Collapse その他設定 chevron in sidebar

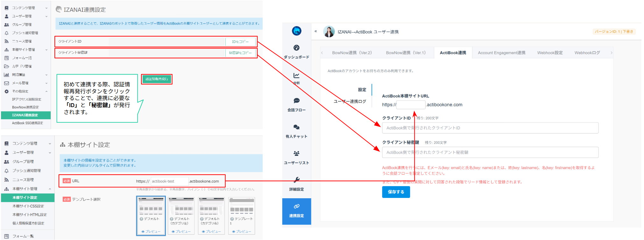tap(46, 91)
